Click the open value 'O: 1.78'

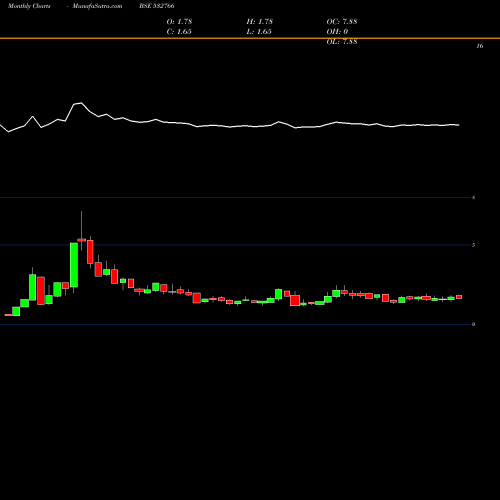(179, 21)
